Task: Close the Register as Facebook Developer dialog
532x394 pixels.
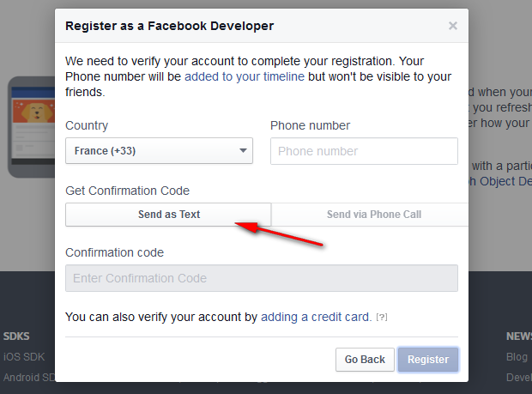Action: pos(453,26)
